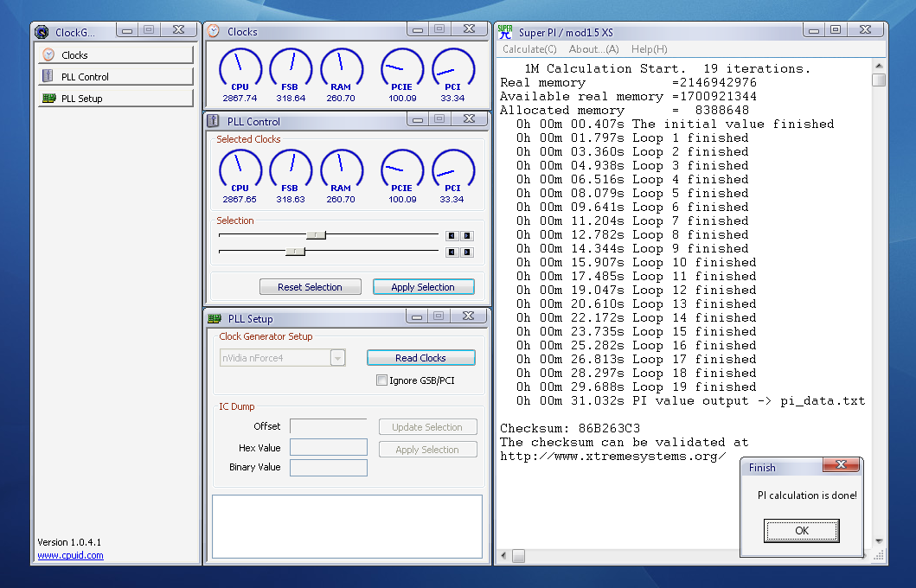Click the CPU gauge under Selected Clocks
Screen dimensions: 916x588
tap(240, 176)
